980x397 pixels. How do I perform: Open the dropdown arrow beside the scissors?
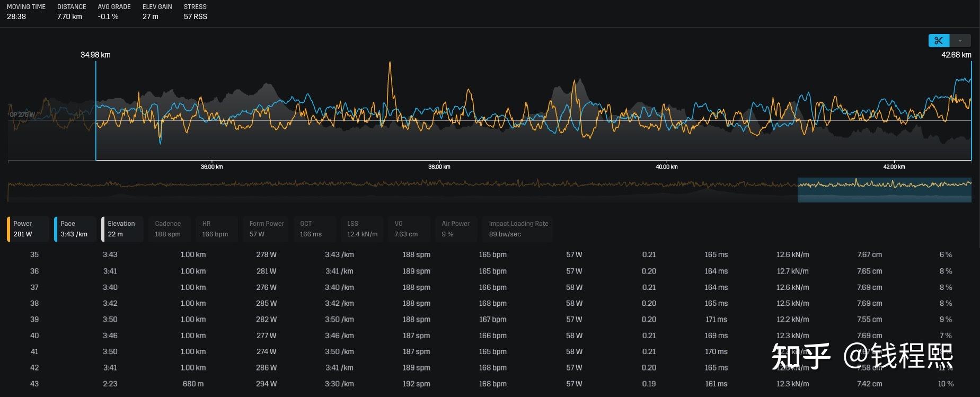(x=960, y=41)
